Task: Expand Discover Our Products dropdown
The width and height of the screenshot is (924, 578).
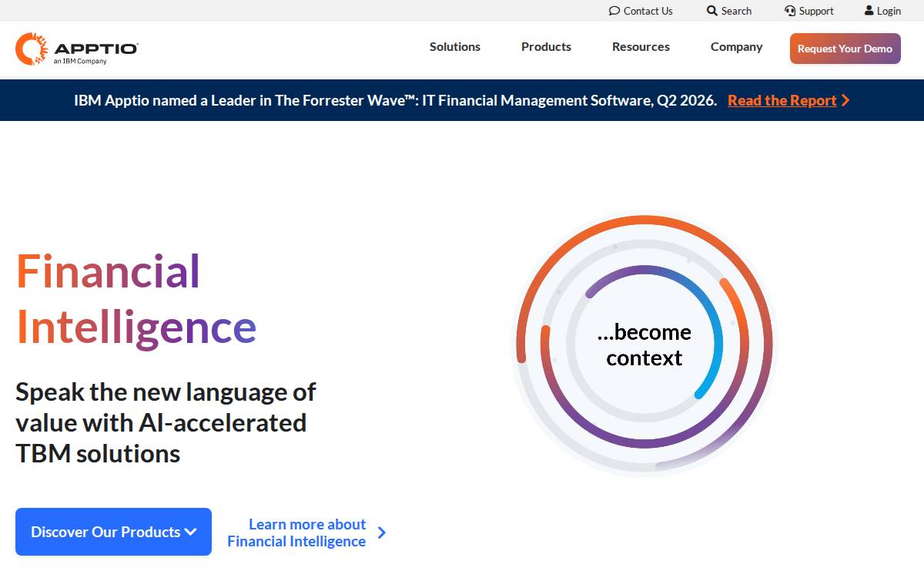Action: tap(113, 532)
